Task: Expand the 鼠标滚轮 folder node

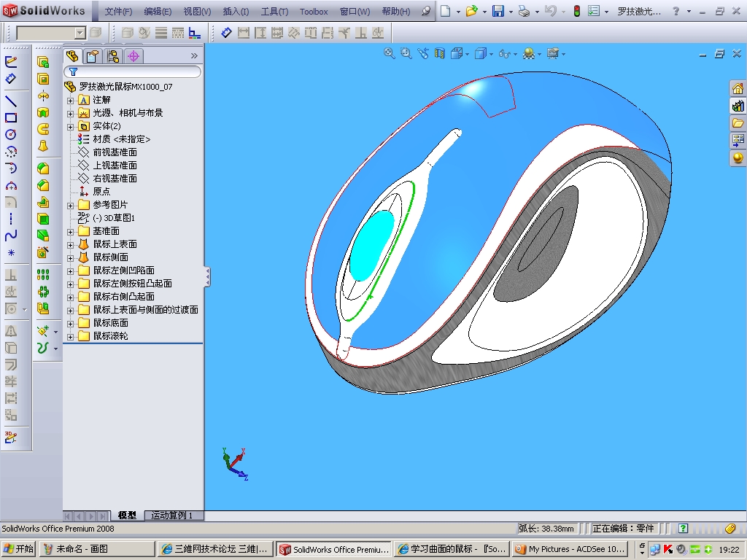Action: 71,337
